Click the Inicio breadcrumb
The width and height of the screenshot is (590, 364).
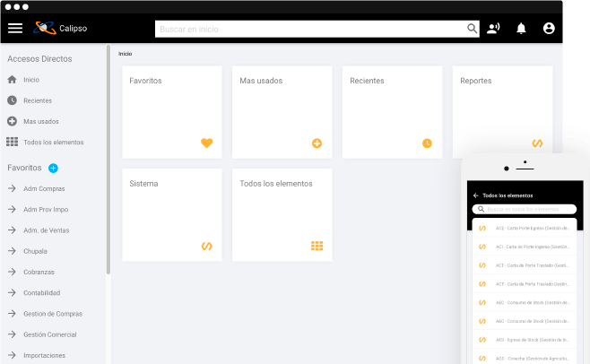(125, 54)
